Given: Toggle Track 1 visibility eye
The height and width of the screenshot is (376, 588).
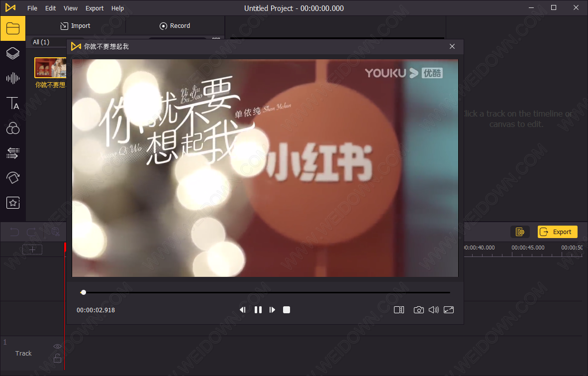Looking at the screenshot, I should coord(57,346).
